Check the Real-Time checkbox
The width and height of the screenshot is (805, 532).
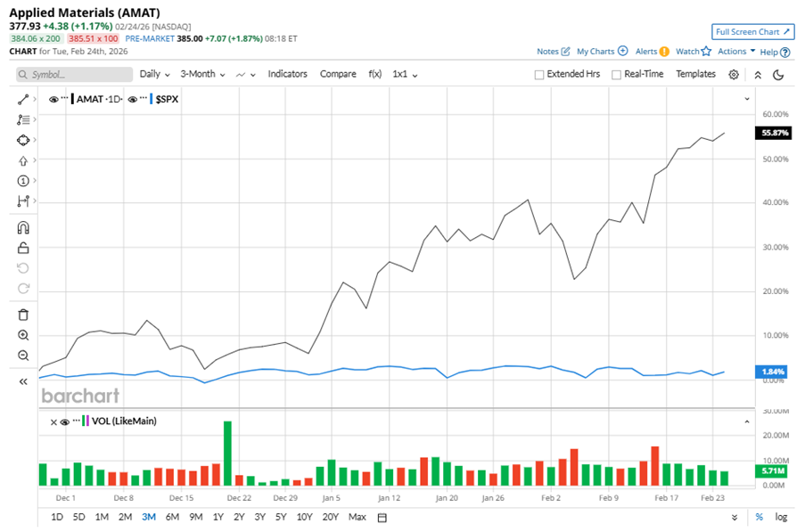616,75
